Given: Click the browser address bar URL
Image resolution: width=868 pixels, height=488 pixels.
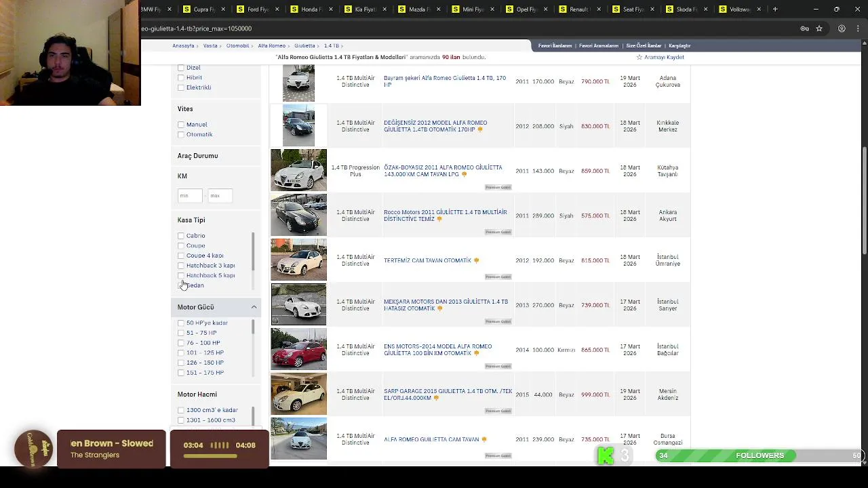Looking at the screenshot, I should pyautogui.click(x=196, y=28).
